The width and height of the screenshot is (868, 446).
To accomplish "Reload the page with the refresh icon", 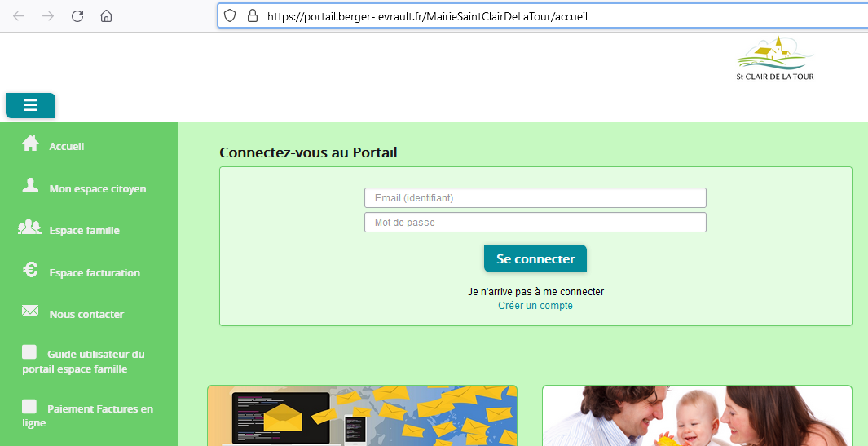I will pyautogui.click(x=77, y=16).
